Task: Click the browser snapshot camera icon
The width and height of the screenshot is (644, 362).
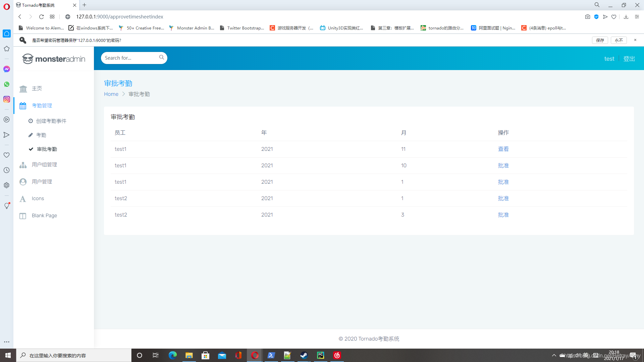Action: (x=587, y=17)
